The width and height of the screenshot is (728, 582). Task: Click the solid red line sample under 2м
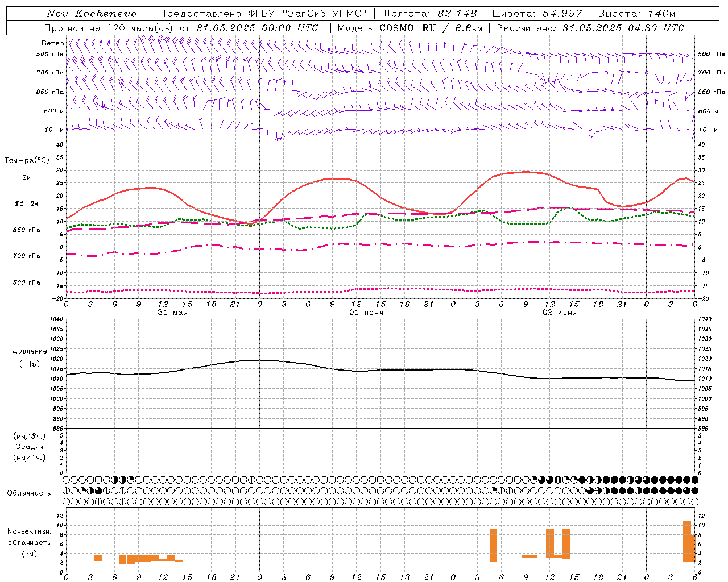[26, 184]
